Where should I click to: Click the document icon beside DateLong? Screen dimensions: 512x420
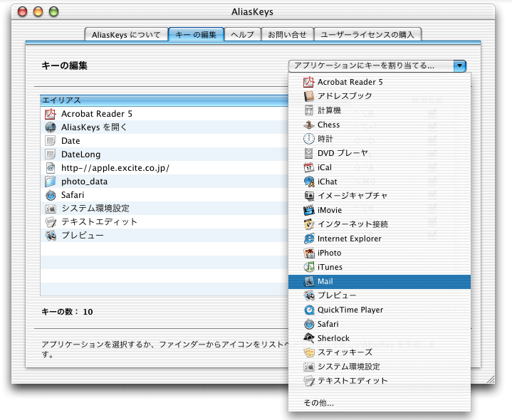[51, 154]
